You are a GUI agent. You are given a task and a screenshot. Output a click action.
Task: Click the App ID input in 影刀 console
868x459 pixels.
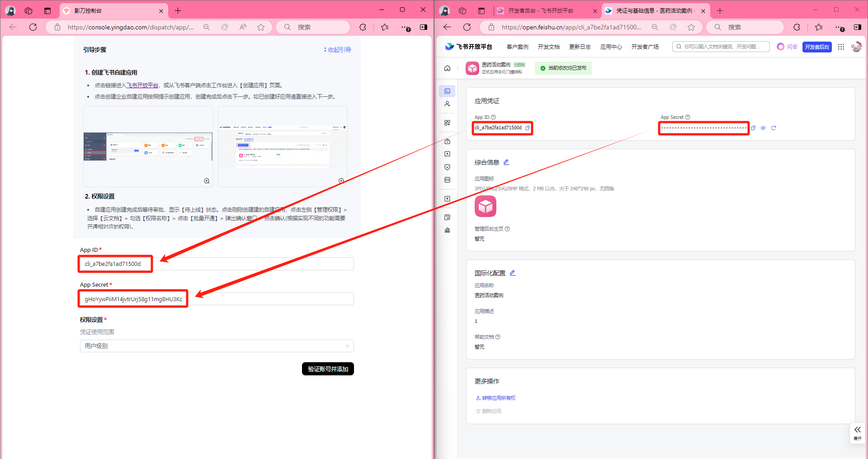pyautogui.click(x=217, y=264)
